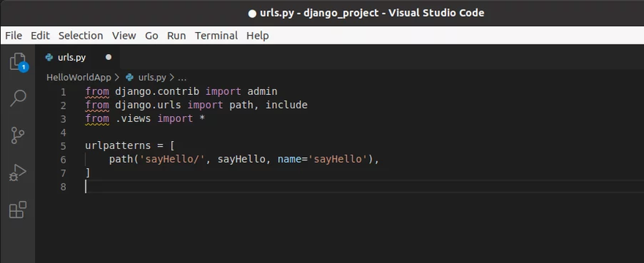Open the View menu

tap(124, 36)
